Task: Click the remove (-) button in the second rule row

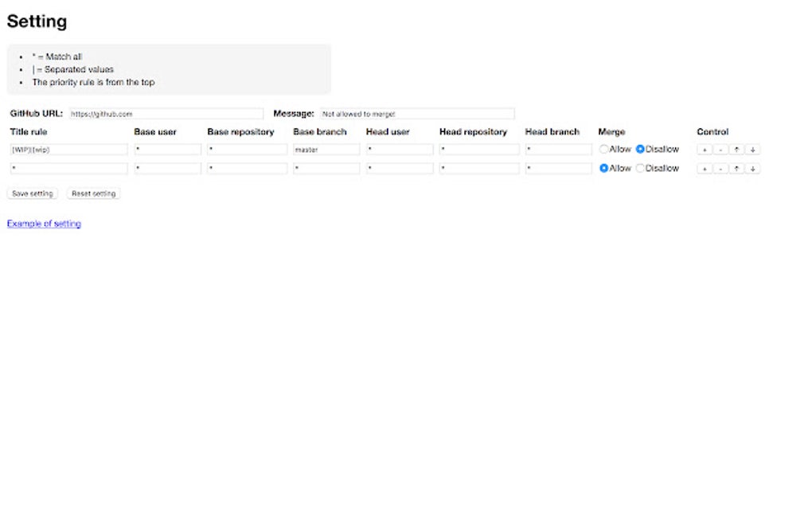Action: [x=720, y=169]
